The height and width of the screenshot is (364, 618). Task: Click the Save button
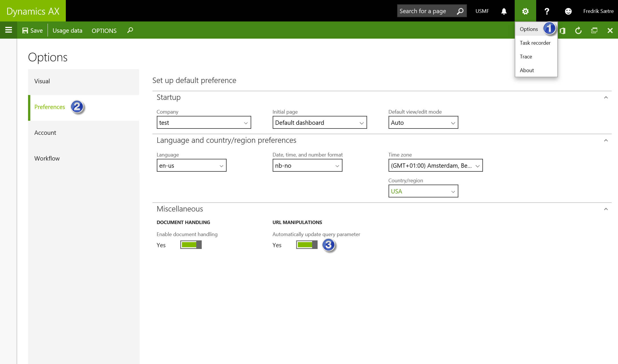coord(32,30)
